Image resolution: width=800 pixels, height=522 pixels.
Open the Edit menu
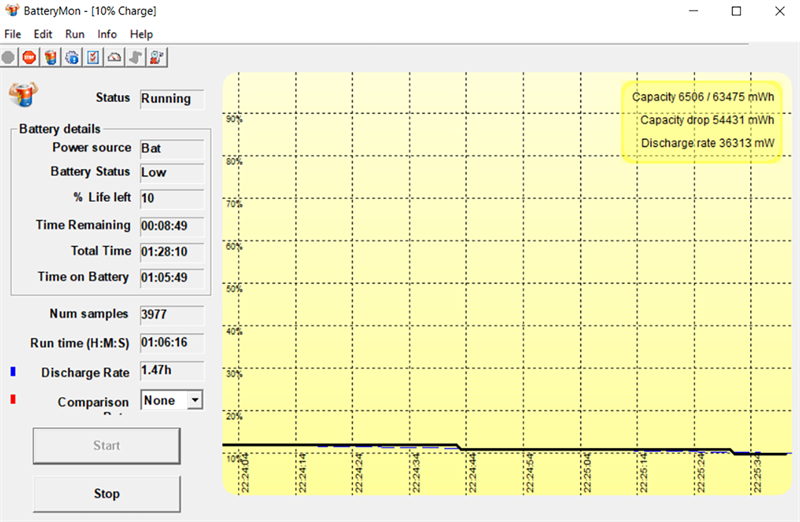coord(43,34)
